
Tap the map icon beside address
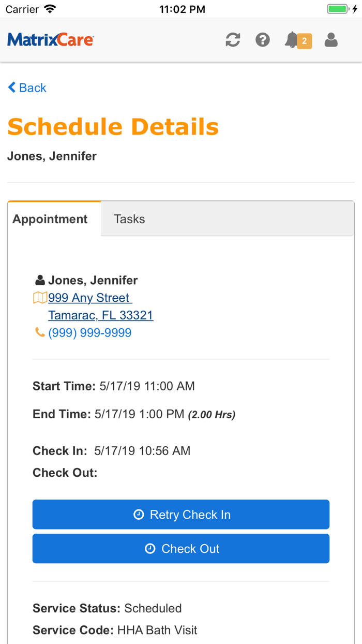click(x=40, y=298)
